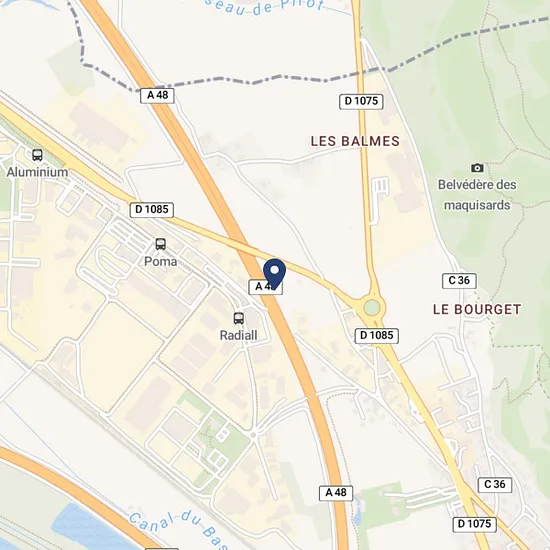
Task: Click the D 1085 shield below the roundabout
Action: pyautogui.click(x=377, y=336)
